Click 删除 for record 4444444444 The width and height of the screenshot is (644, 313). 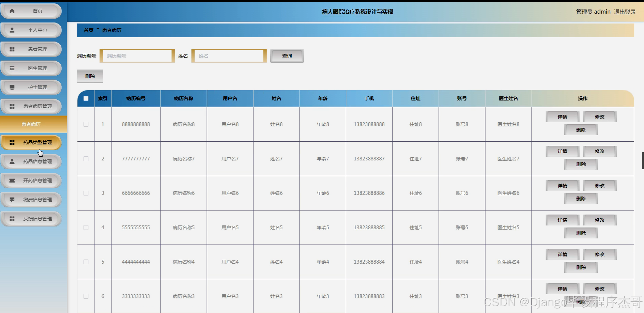[581, 267]
